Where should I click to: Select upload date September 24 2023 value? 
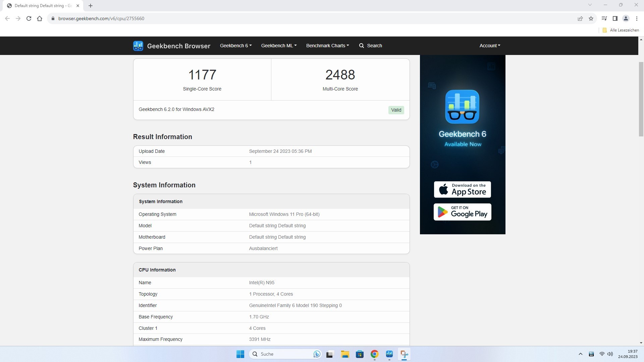click(280, 151)
